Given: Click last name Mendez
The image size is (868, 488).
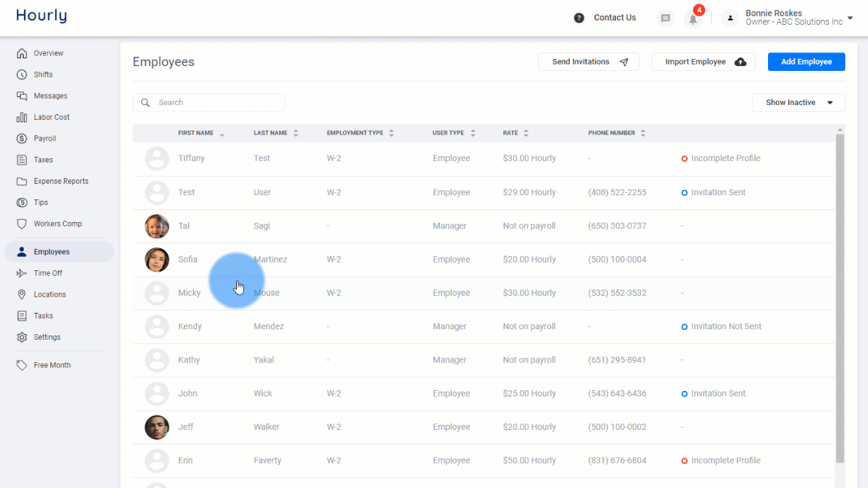Looking at the screenshot, I should pos(269,326).
